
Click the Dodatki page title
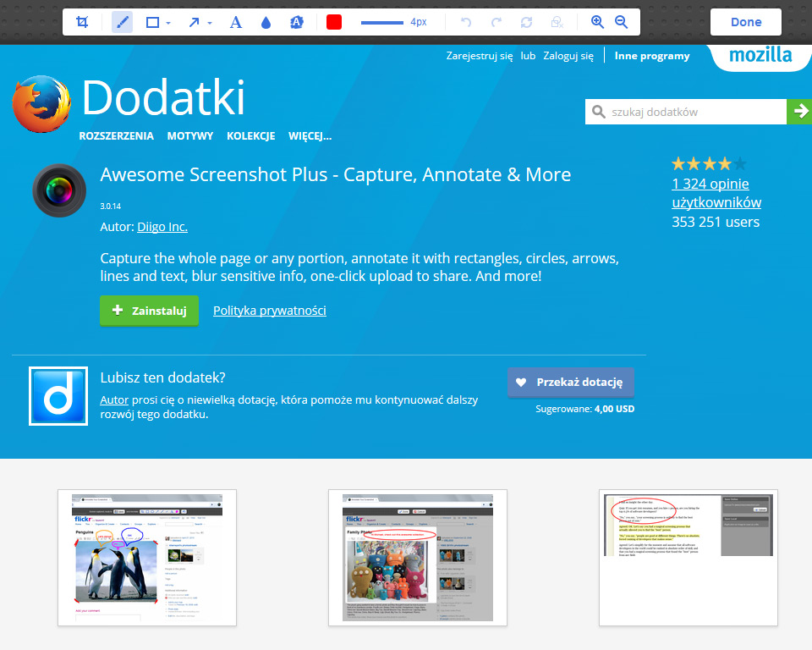click(x=163, y=97)
